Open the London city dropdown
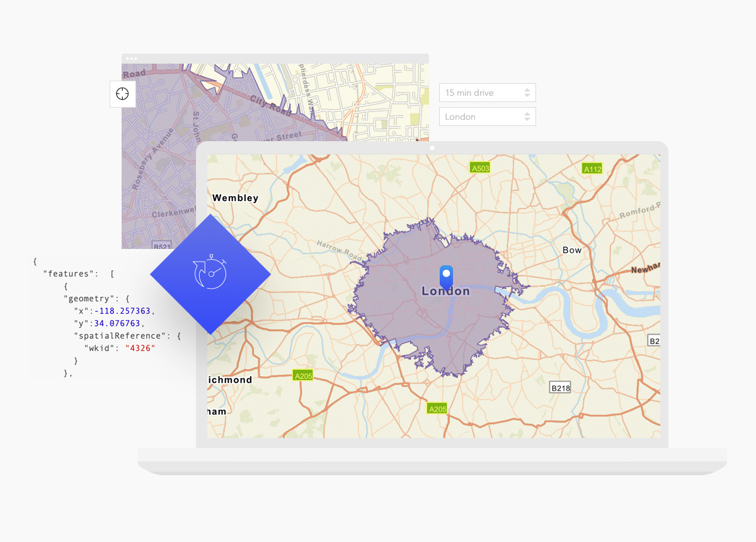 tap(488, 117)
